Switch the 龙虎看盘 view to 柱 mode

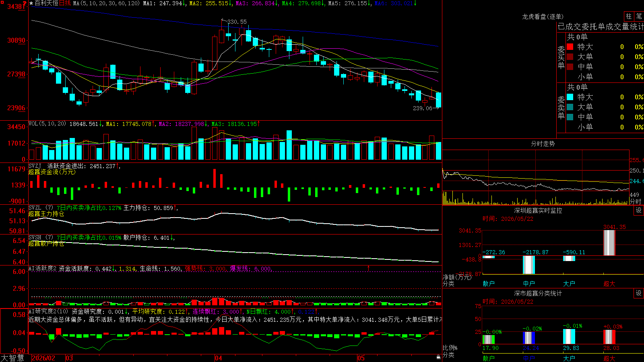pos(629,16)
